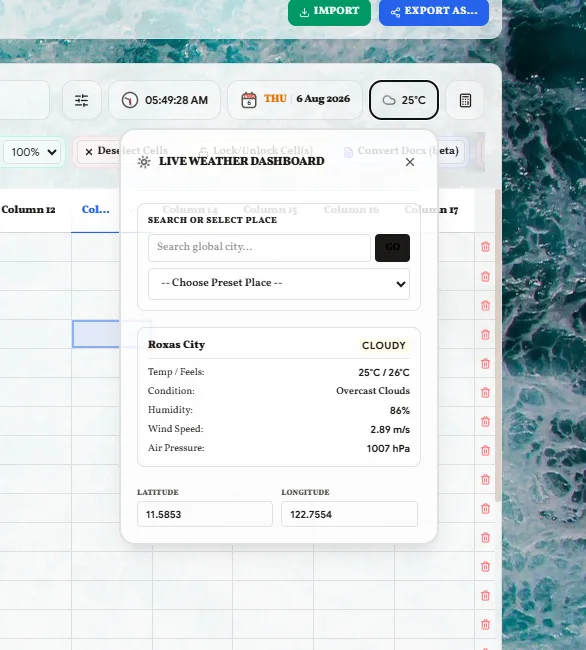This screenshot has height=650, width=586.
Task: Click the vertical scrollbar of the sheet
Action: pos(498,344)
